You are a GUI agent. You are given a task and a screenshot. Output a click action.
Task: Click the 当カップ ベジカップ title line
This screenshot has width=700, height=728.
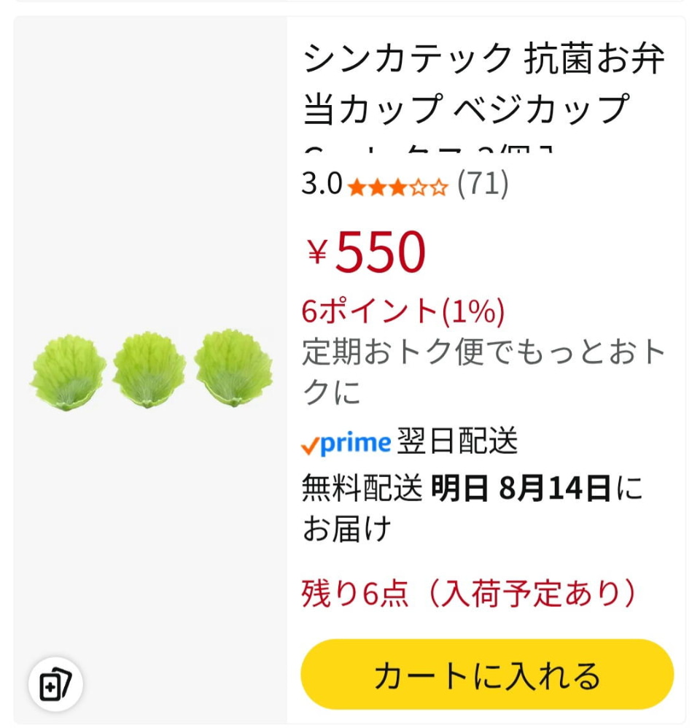(x=465, y=109)
